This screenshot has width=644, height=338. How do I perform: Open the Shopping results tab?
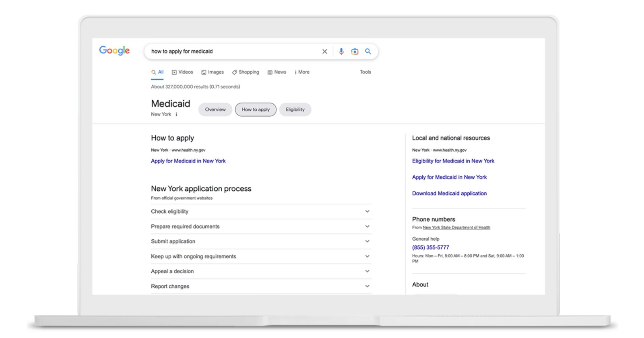coord(246,72)
